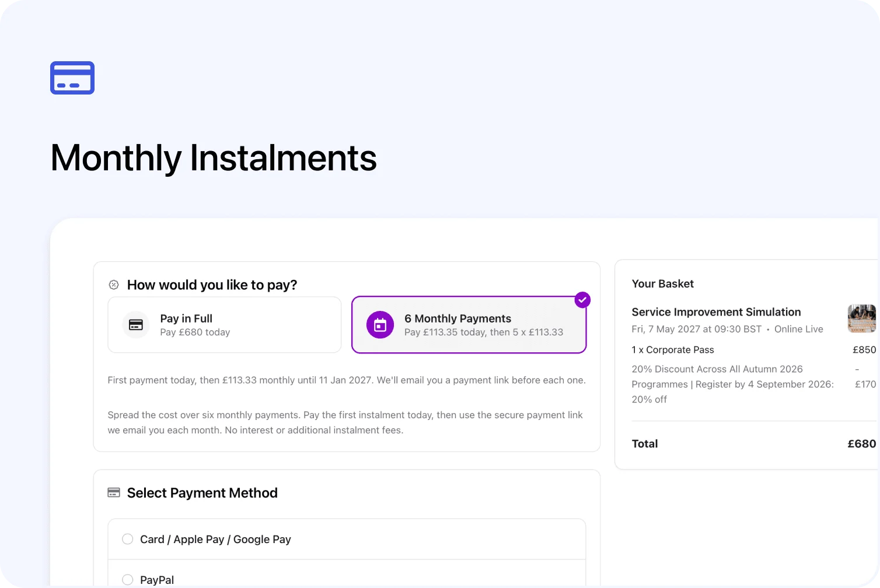Click the 'Your Basket' heading
Image resolution: width=880 pixels, height=588 pixels.
(x=663, y=283)
